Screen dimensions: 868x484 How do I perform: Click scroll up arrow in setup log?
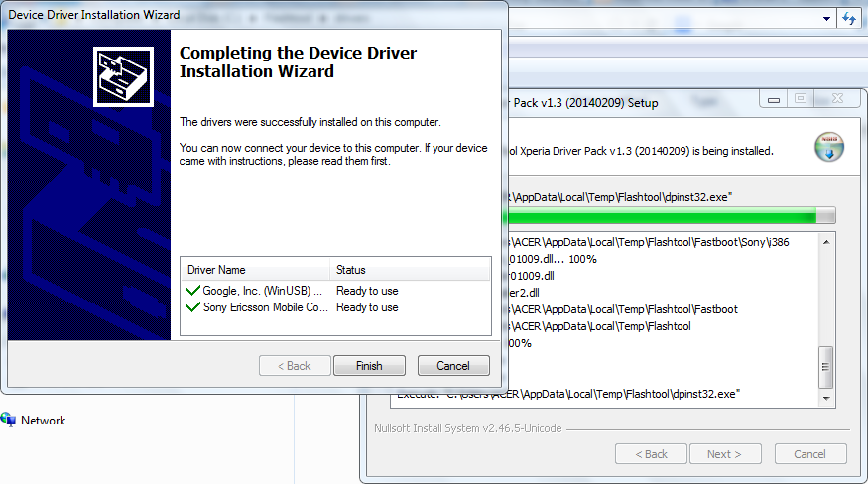826,242
